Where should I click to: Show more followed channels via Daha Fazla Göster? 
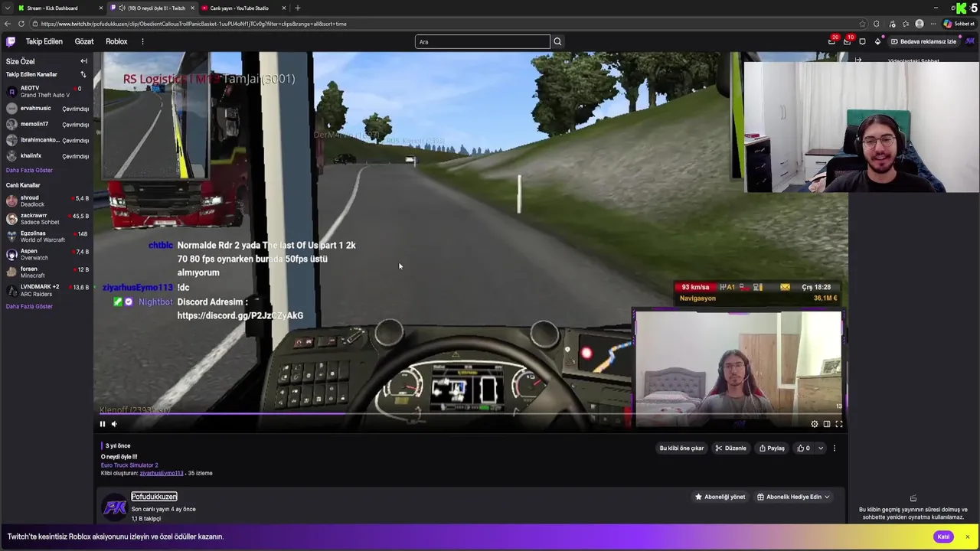pos(29,171)
